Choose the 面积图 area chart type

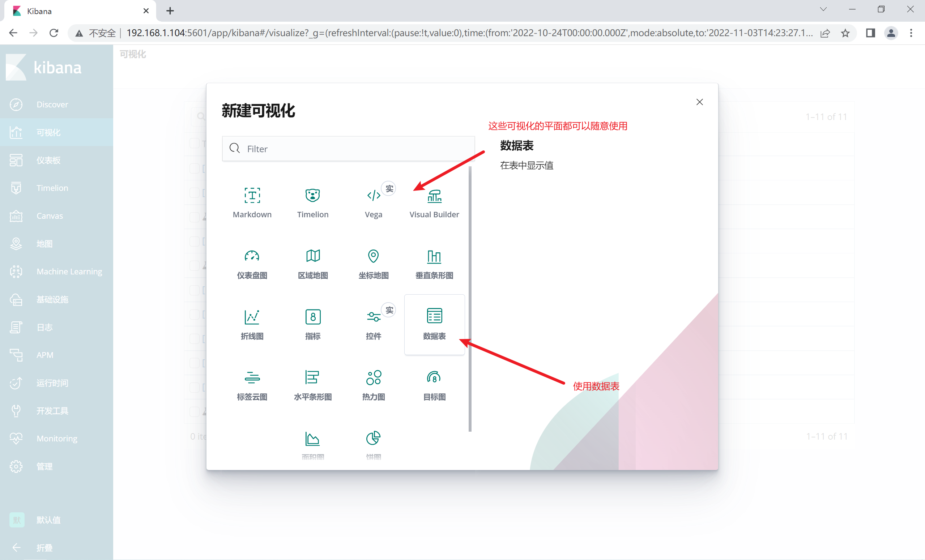(x=313, y=445)
